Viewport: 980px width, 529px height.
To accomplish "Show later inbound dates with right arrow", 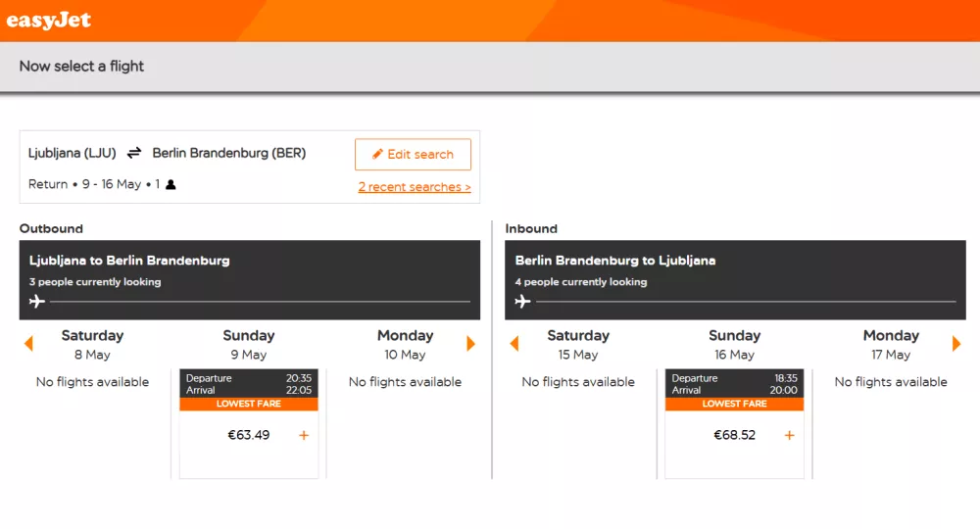I will click(956, 344).
